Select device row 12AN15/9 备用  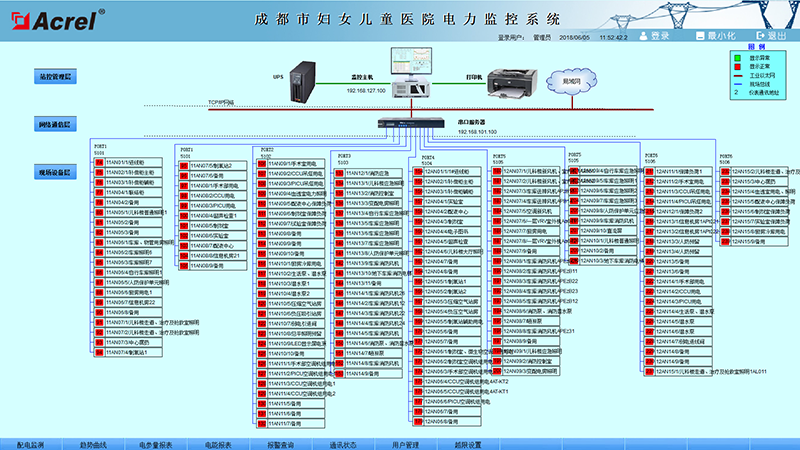(x=754, y=241)
